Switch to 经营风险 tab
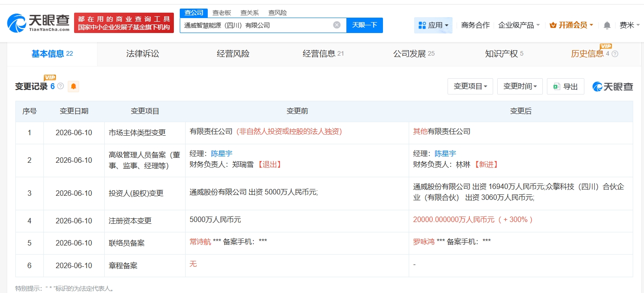This screenshot has width=644, height=293. click(233, 54)
